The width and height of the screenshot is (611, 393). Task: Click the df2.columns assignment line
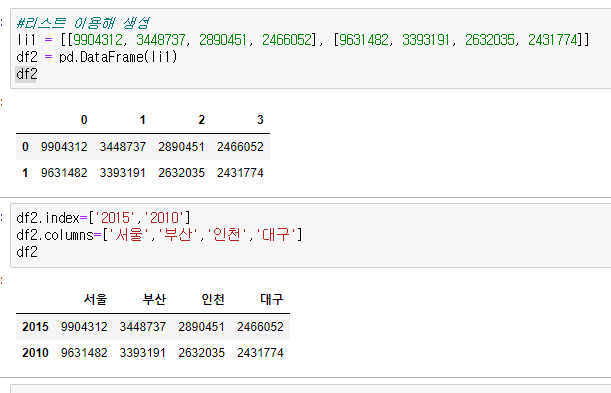[159, 235]
